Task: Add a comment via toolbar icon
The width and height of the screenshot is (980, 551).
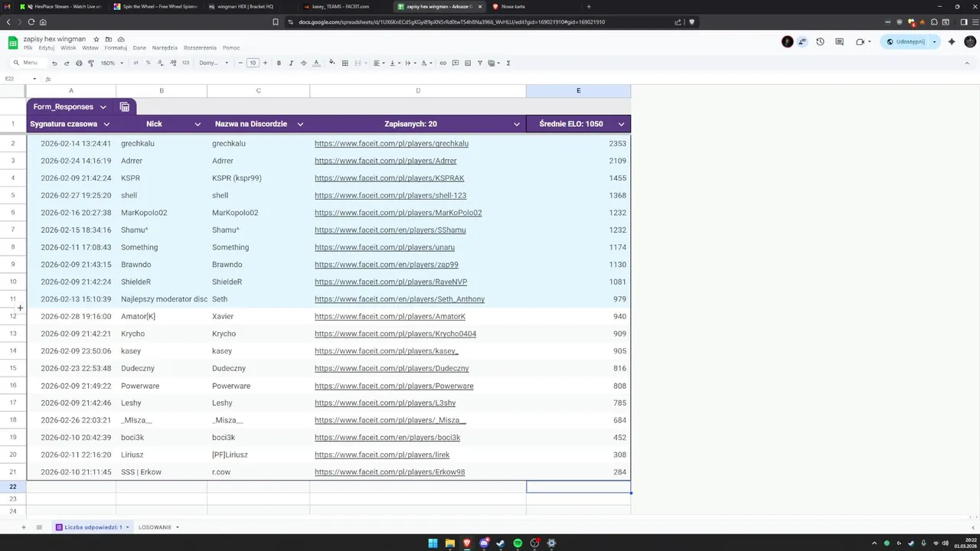Action: tap(456, 63)
